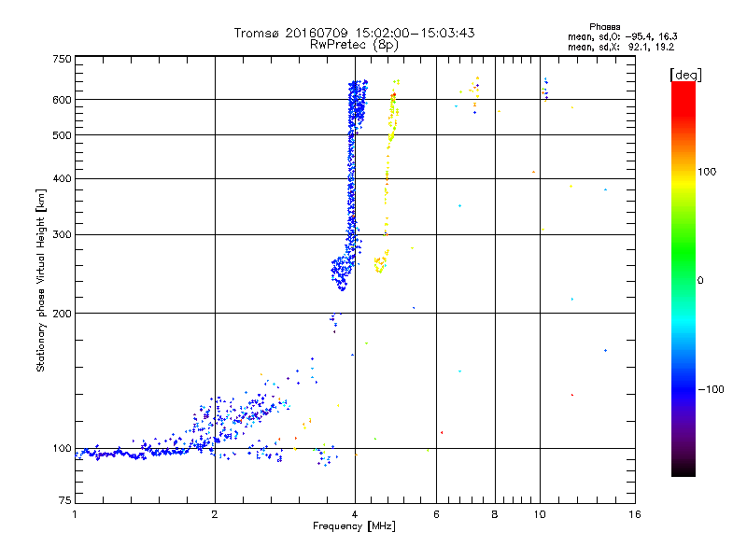Click the y-axis label '600'
The image size is (747, 560).
[62, 100]
